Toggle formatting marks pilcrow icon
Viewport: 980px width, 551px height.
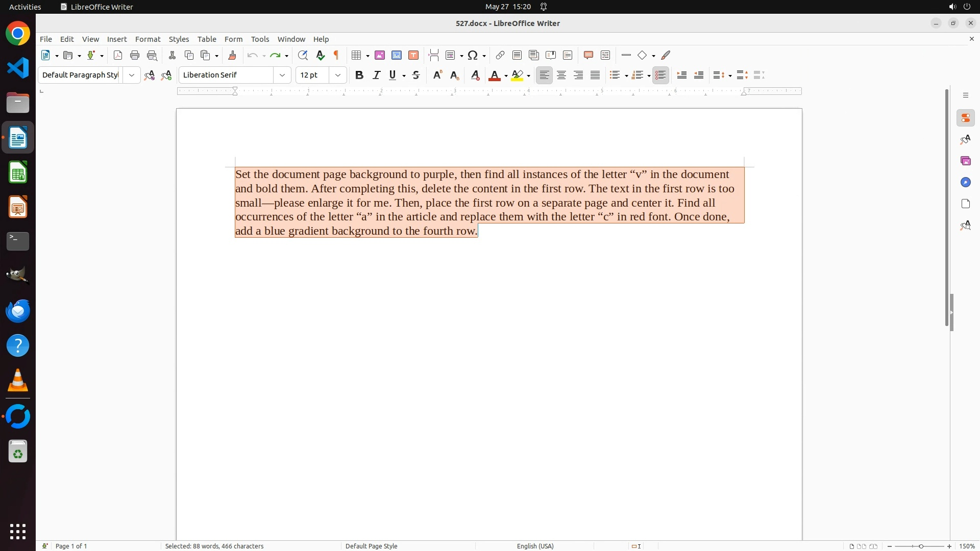click(336, 55)
